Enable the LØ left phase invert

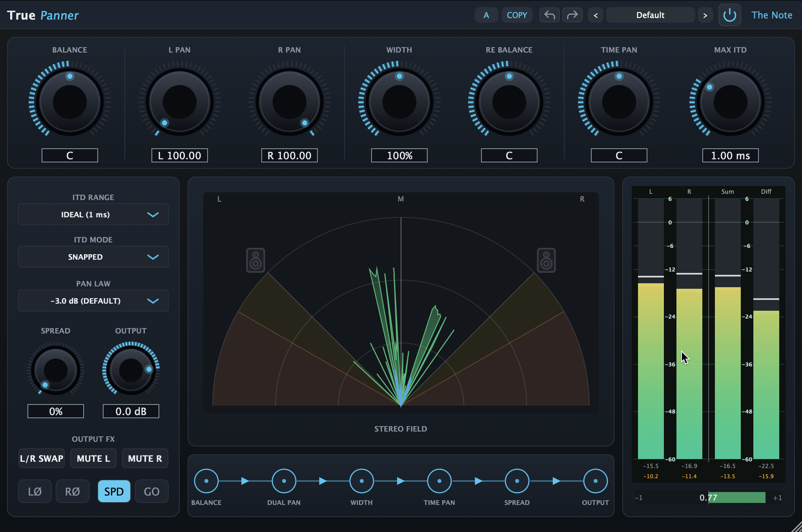click(35, 491)
